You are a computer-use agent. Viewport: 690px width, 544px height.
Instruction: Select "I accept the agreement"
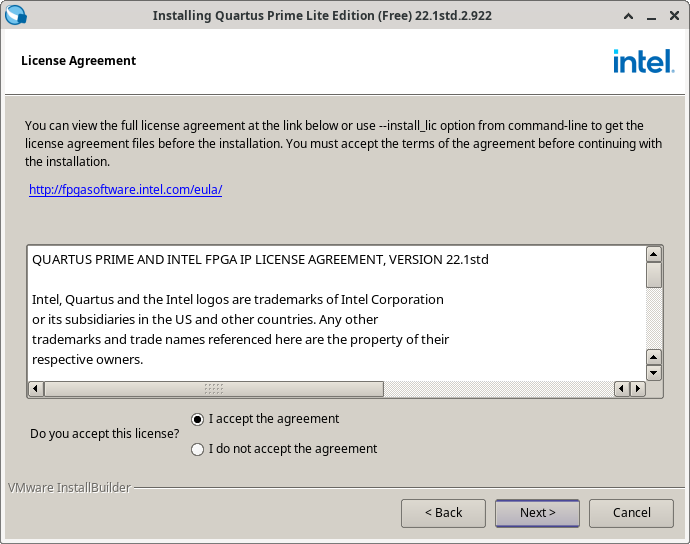pyautogui.click(x=265, y=419)
